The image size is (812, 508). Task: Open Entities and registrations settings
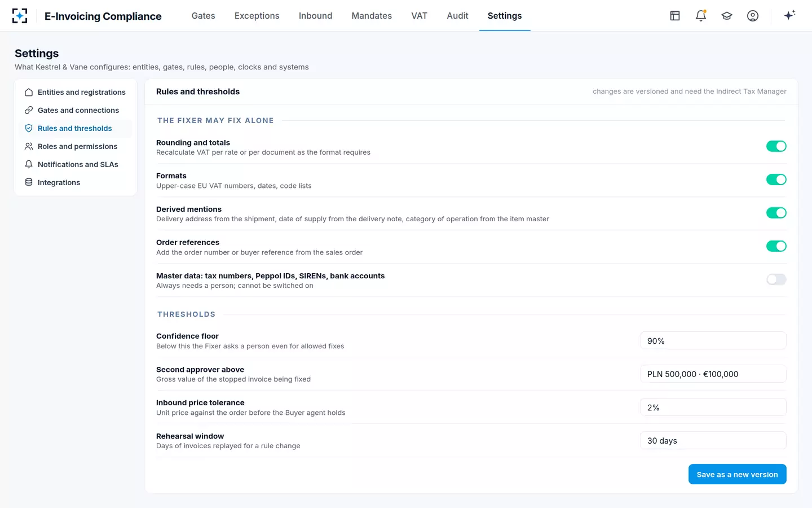(x=76, y=92)
